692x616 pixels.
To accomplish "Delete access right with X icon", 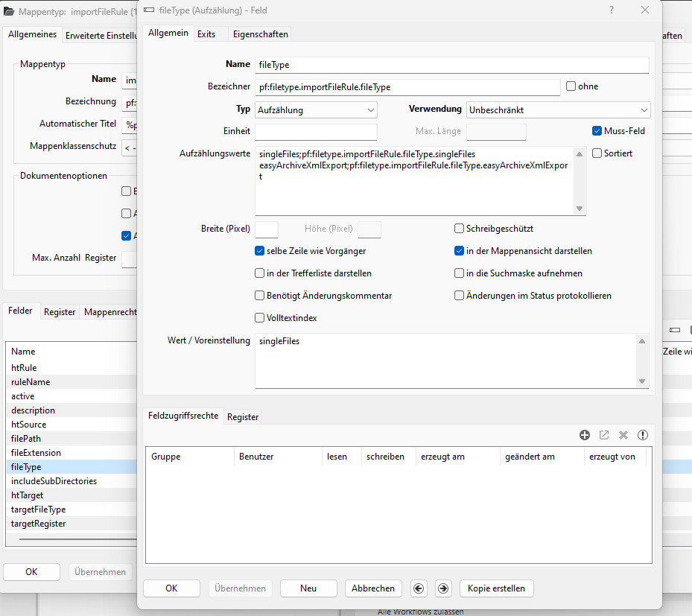I will pyautogui.click(x=623, y=435).
